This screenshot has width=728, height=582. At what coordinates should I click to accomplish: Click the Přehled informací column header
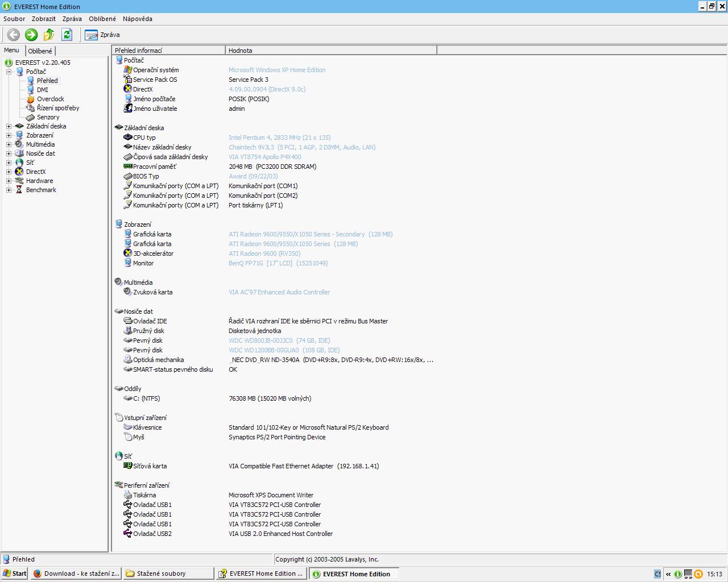(x=169, y=51)
